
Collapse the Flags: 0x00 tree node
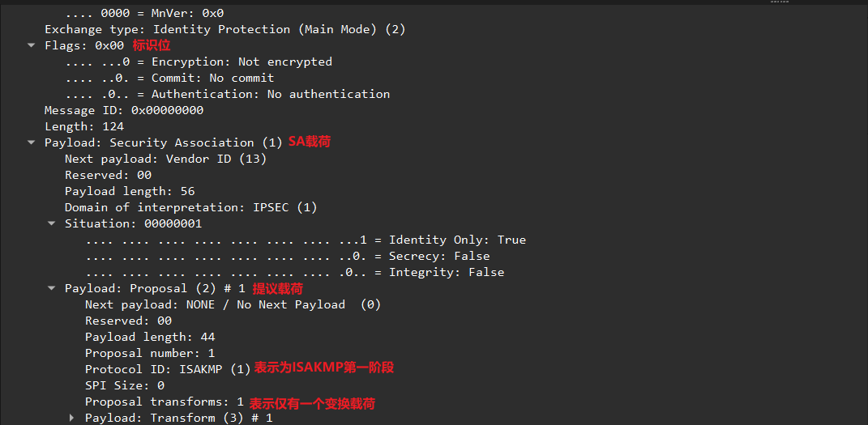click(x=32, y=46)
